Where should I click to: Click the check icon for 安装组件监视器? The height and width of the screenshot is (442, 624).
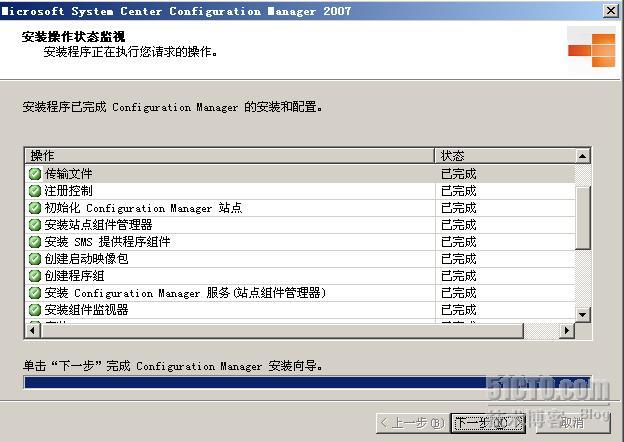click(x=35, y=310)
